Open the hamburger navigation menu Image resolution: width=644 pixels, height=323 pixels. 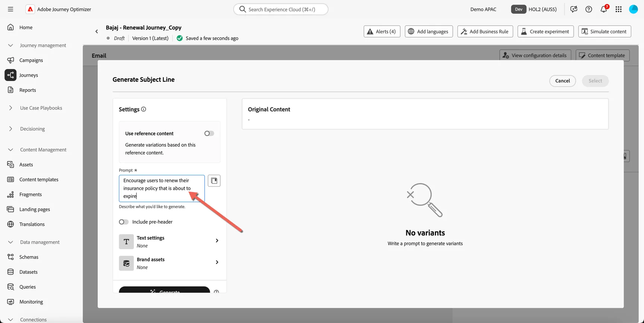10,9
